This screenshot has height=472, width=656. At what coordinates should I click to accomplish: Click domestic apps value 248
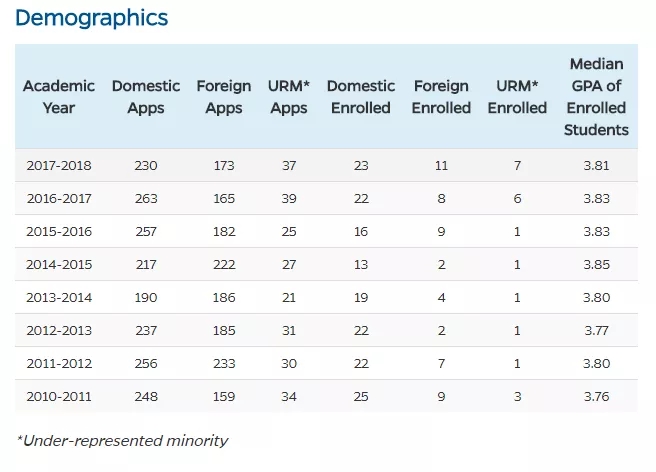click(146, 396)
